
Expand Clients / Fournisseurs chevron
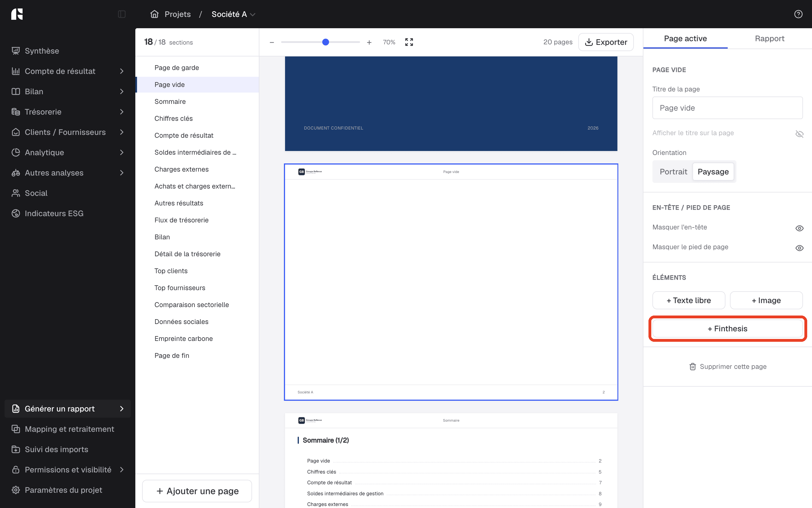click(x=122, y=132)
